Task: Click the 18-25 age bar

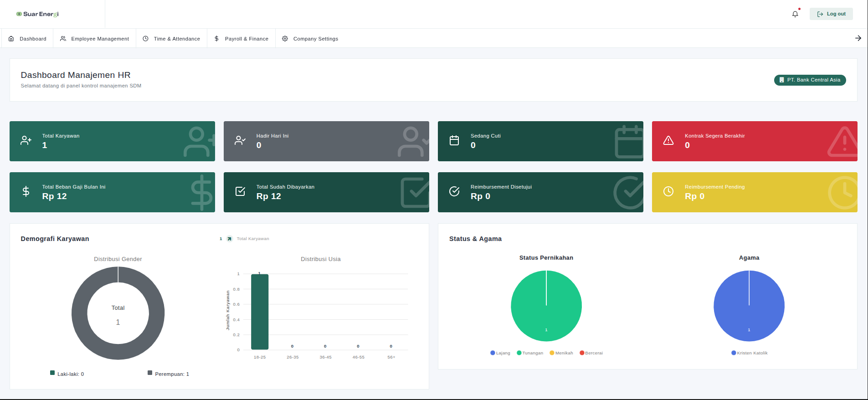Action: 260,312
